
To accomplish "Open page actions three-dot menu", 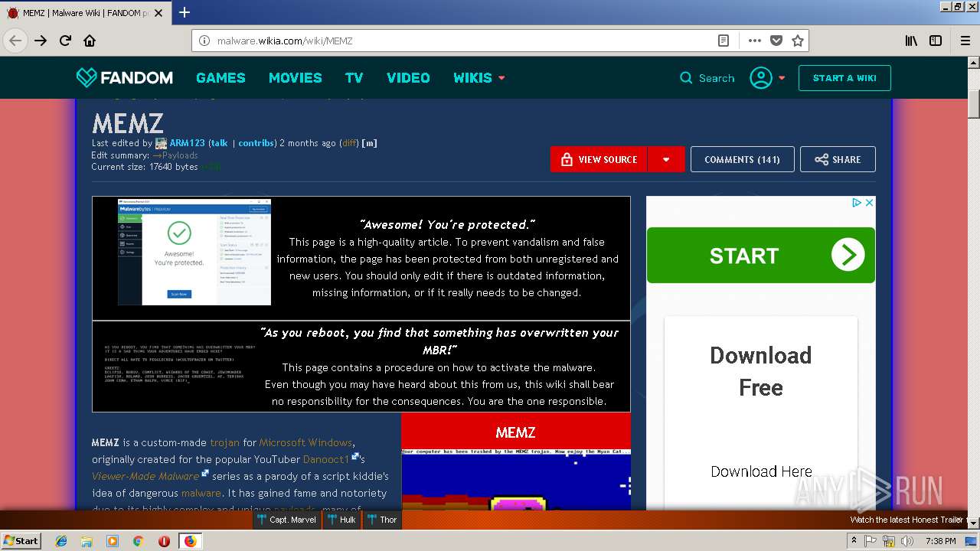I will click(x=755, y=41).
